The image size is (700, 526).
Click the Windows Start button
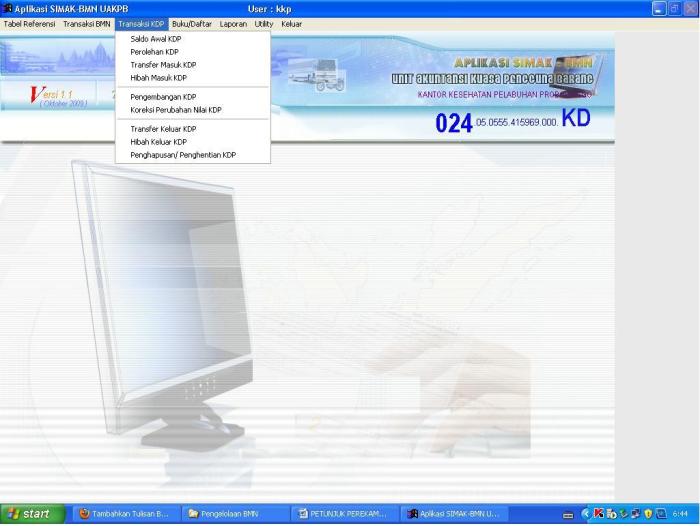pos(29,514)
